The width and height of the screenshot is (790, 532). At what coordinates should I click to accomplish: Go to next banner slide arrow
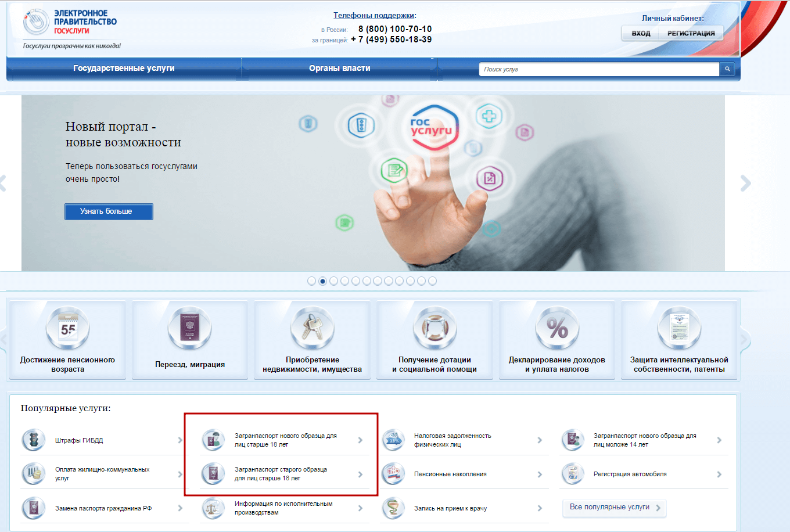746,184
